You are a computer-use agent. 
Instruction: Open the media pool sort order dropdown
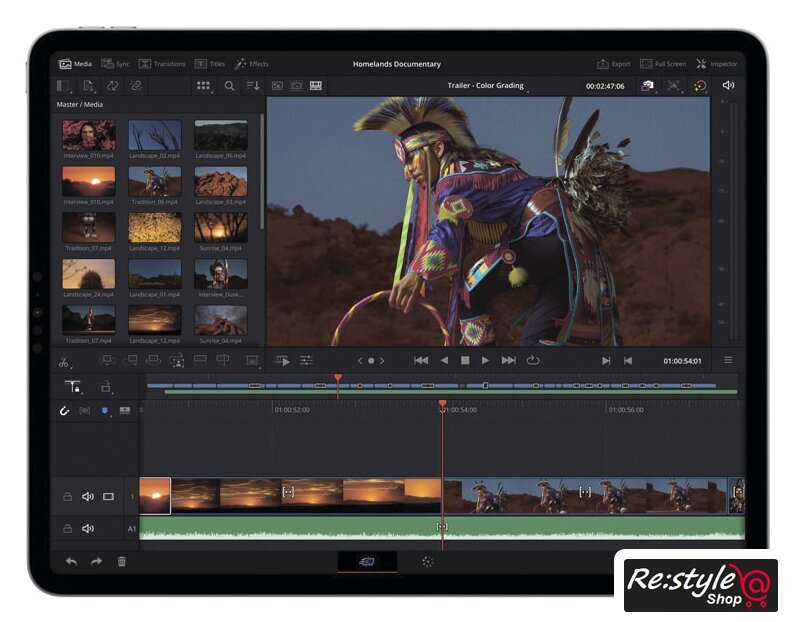(253, 86)
